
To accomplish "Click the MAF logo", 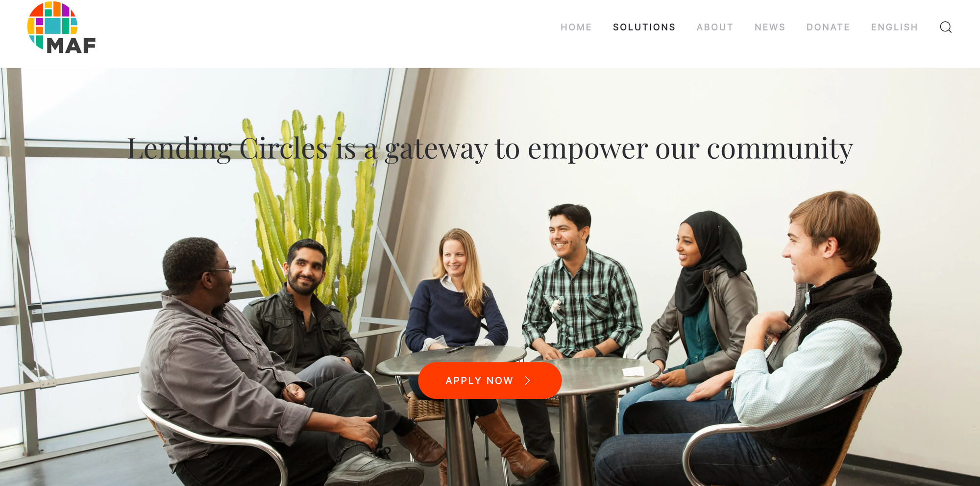I will [61, 27].
